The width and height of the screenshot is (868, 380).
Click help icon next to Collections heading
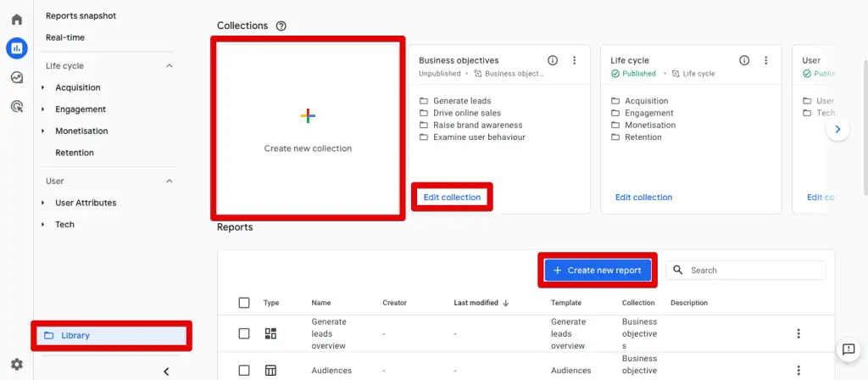pyautogui.click(x=281, y=26)
